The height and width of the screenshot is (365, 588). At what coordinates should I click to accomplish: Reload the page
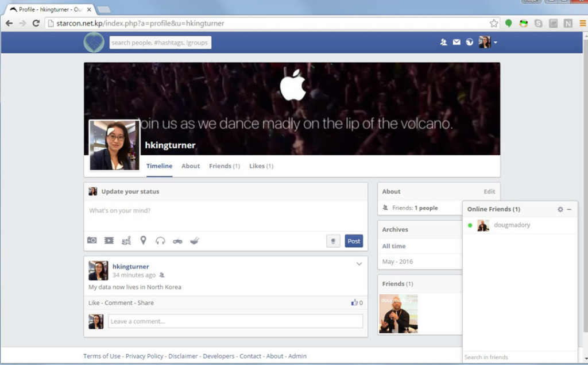pyautogui.click(x=36, y=24)
